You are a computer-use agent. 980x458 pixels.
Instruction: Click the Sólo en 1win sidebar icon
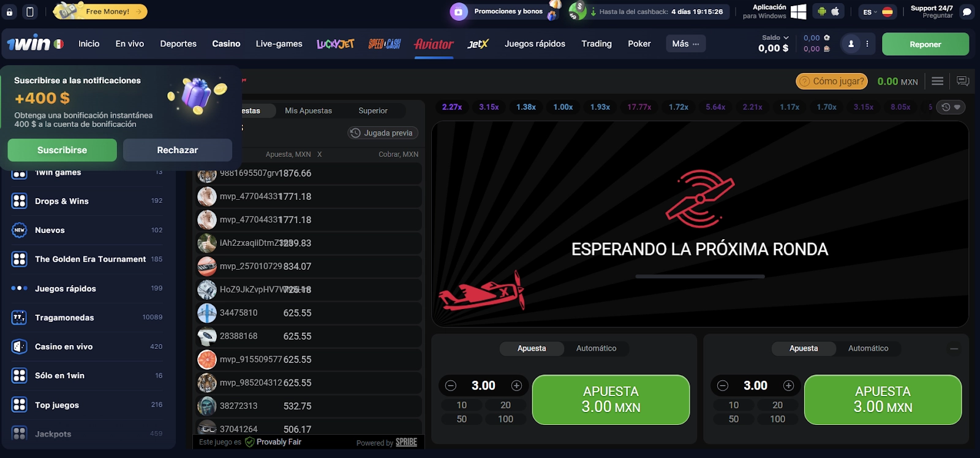click(x=20, y=375)
